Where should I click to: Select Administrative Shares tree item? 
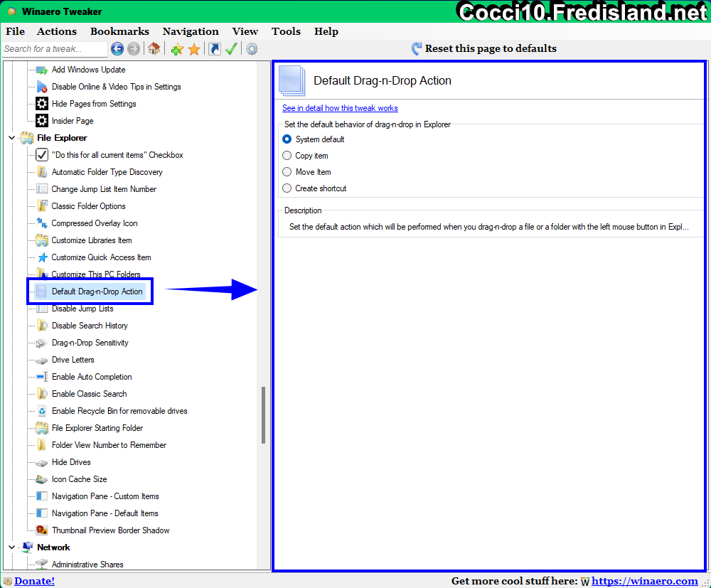pos(87,565)
